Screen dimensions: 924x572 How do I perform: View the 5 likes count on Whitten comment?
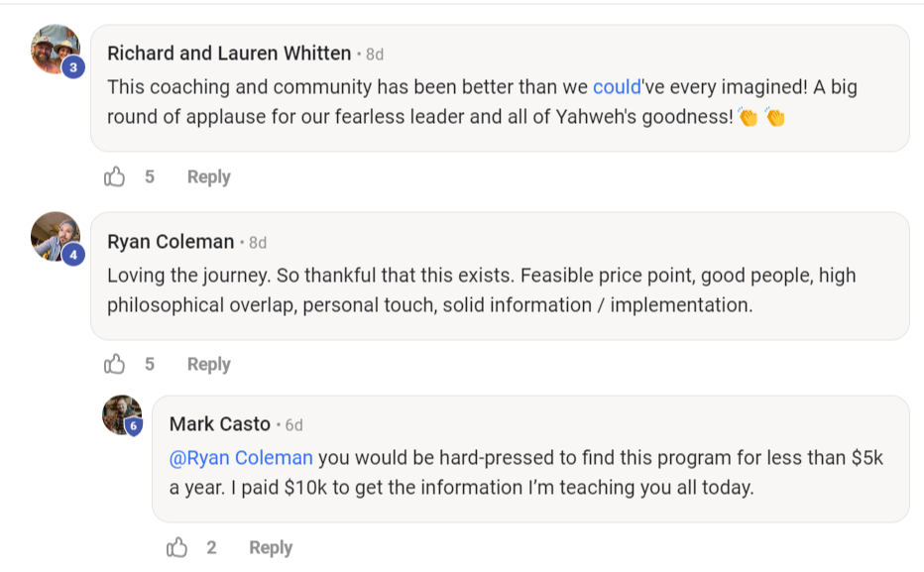150,176
